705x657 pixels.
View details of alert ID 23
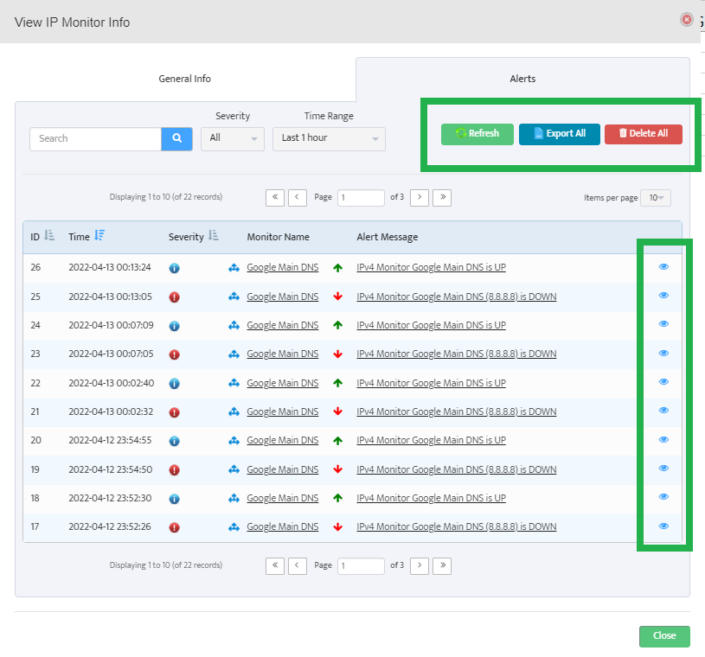tap(664, 353)
